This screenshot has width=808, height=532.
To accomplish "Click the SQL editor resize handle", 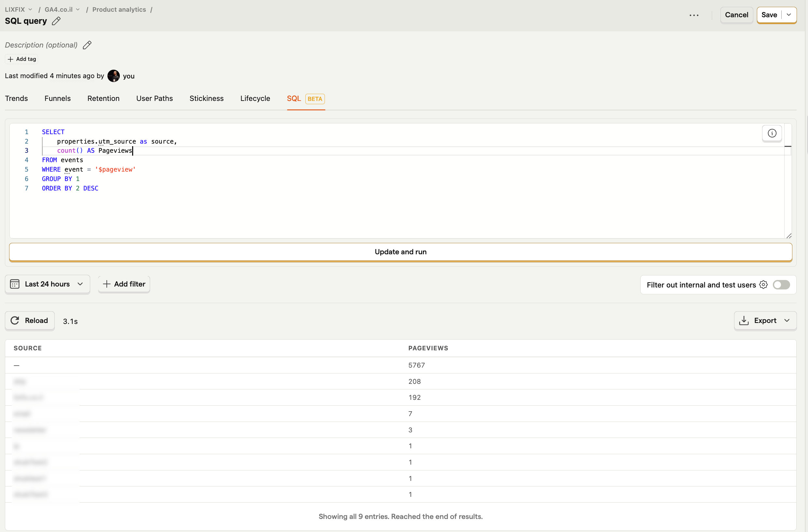I will tap(789, 236).
